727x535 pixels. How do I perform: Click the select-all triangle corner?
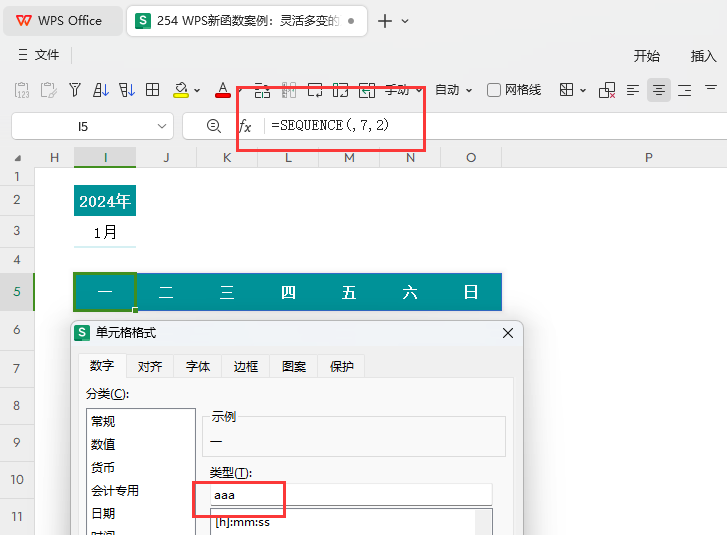[x=18, y=158]
